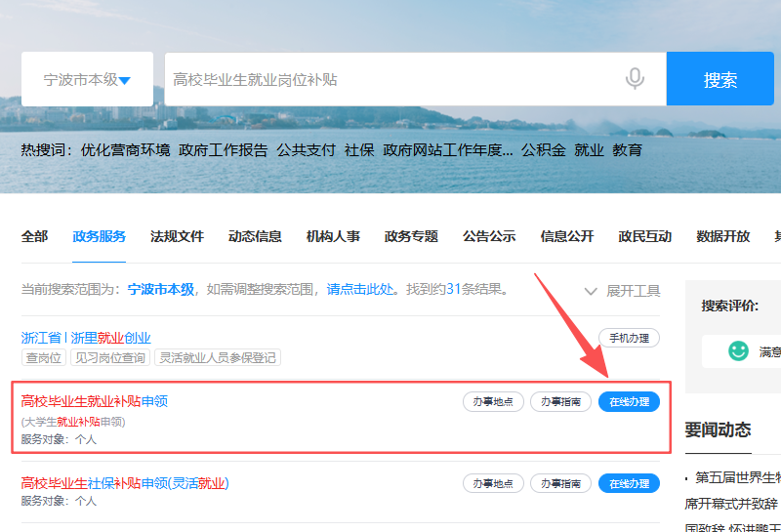Click 办事地点 for 高校毕业生就业补贴申领
The image size is (781, 532).
(493, 402)
